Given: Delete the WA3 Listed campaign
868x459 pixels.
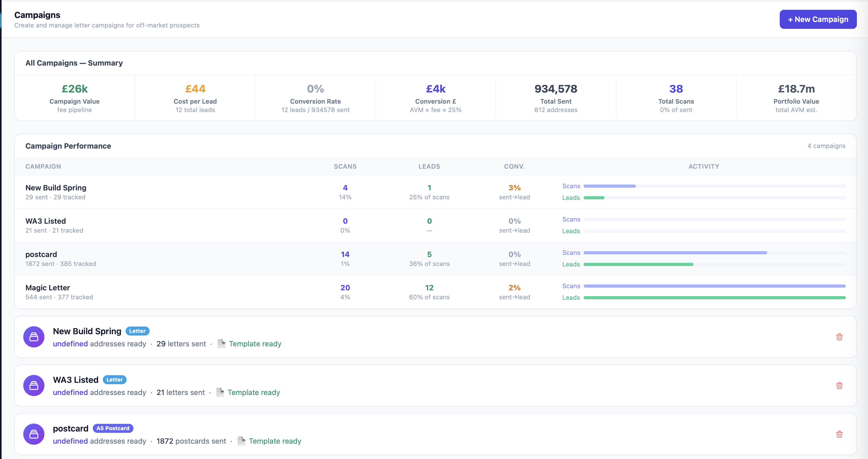Looking at the screenshot, I should point(839,385).
